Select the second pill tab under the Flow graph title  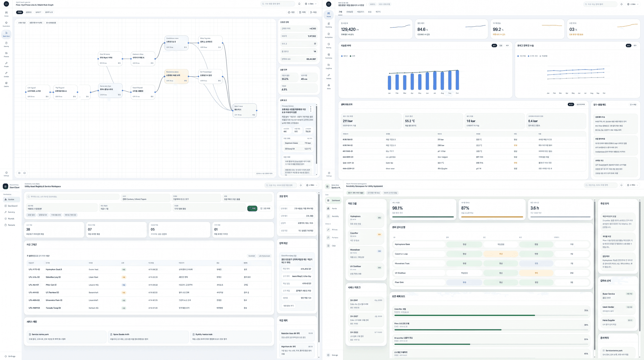tap(29, 12)
